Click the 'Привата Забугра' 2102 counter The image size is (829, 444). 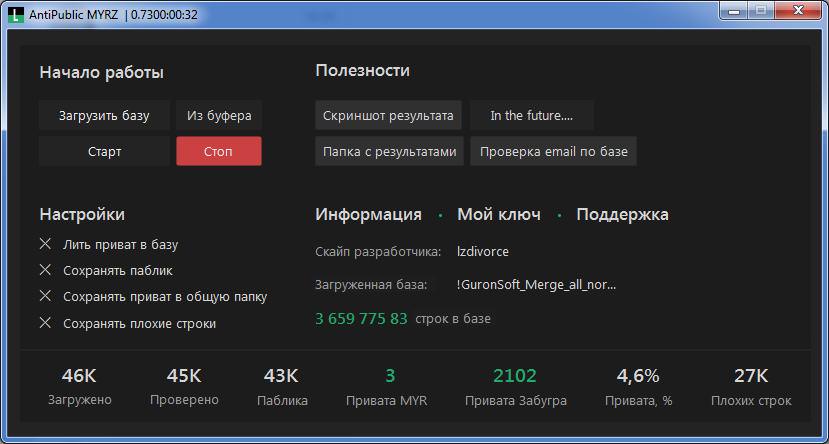515,377
